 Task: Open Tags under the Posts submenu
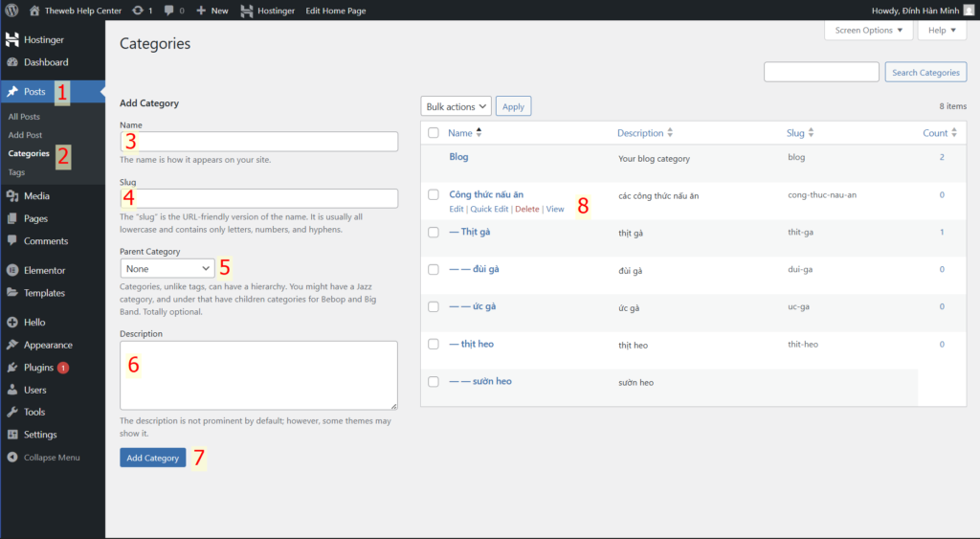[x=16, y=172]
